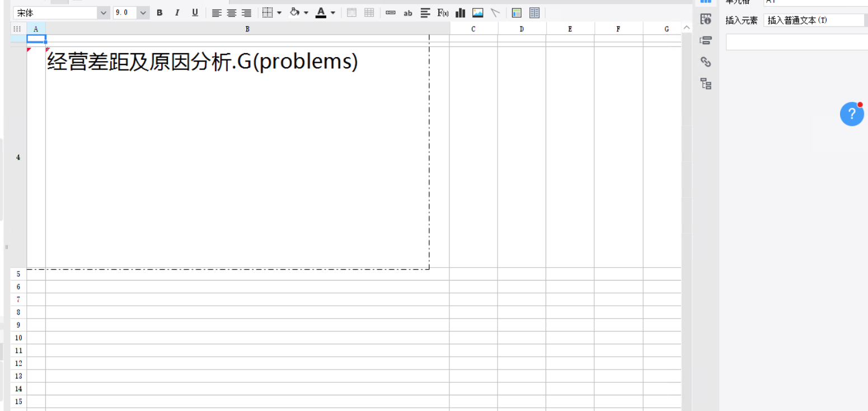Align cell text left

pyautogui.click(x=217, y=13)
